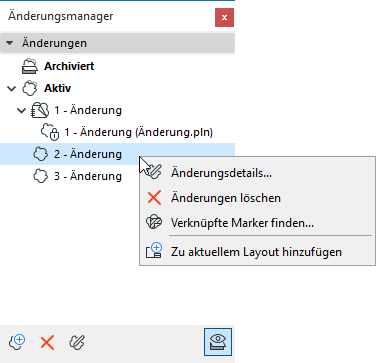Select the Archiviert tree entry
Screen dimensions: 376x363
coord(69,66)
